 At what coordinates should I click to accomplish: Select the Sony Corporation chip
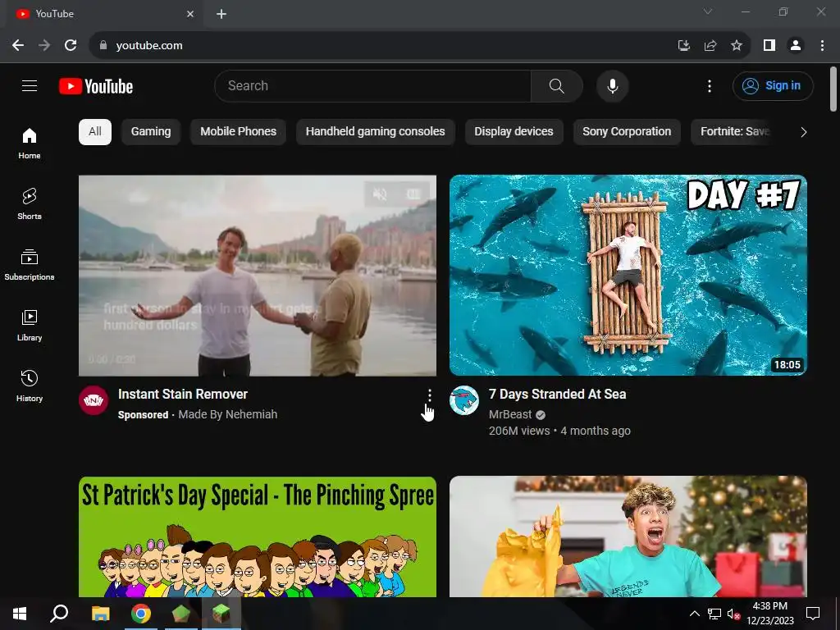tap(626, 132)
